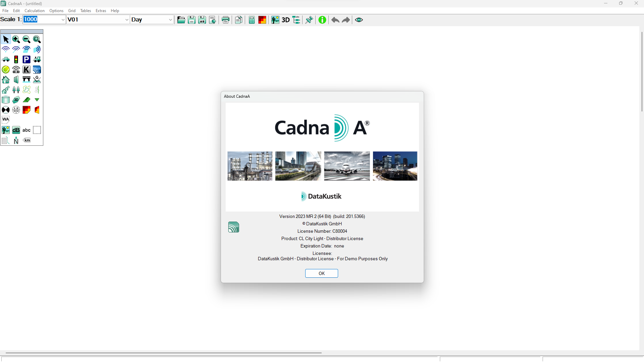Open the File menu

pyautogui.click(x=5, y=11)
